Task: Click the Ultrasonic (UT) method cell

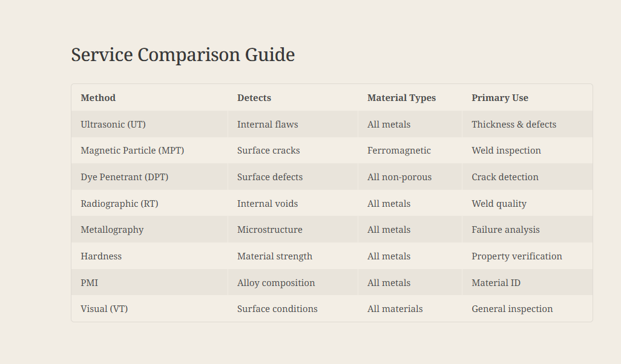Action: click(x=113, y=125)
